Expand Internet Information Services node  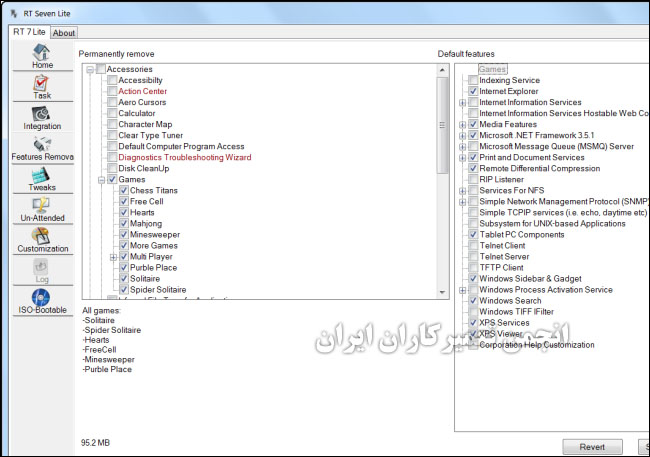point(463,103)
